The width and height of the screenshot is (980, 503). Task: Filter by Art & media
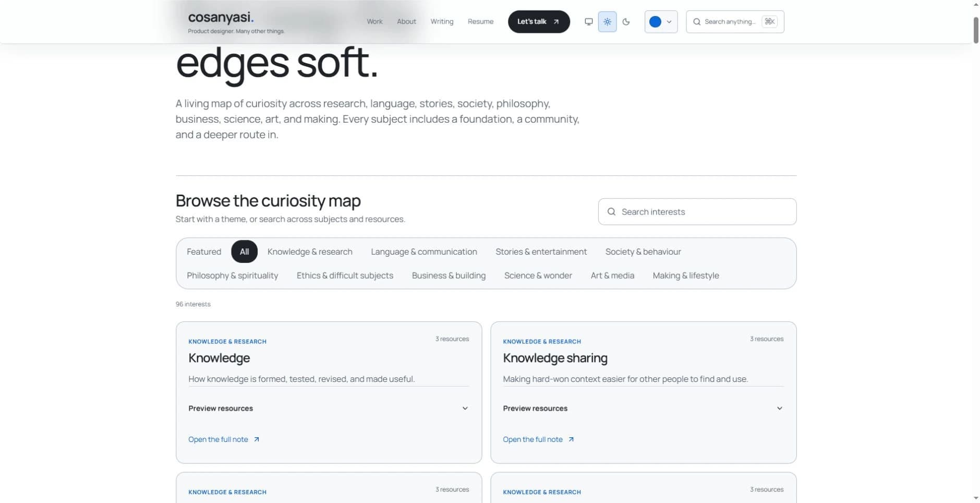612,276
